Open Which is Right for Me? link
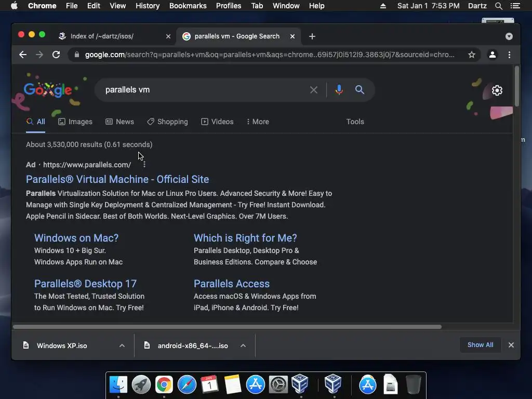Viewport: 532px width, 399px height. [245, 238]
